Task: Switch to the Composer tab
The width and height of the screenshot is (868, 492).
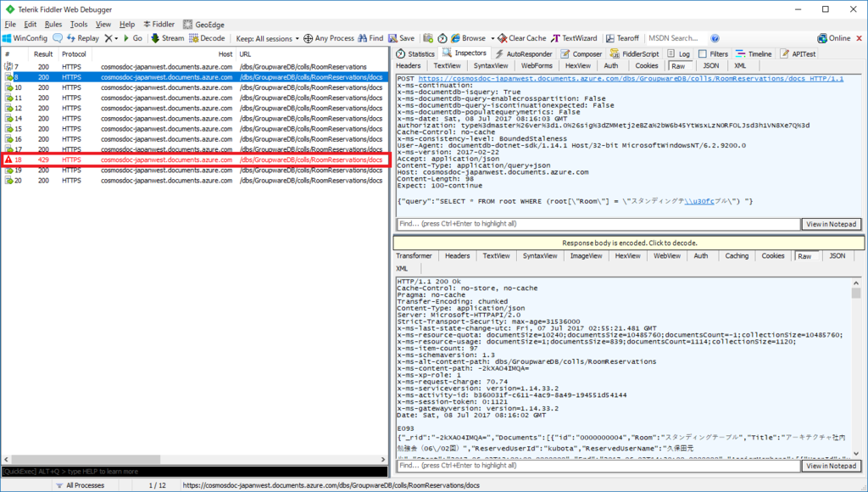Action: 581,53
